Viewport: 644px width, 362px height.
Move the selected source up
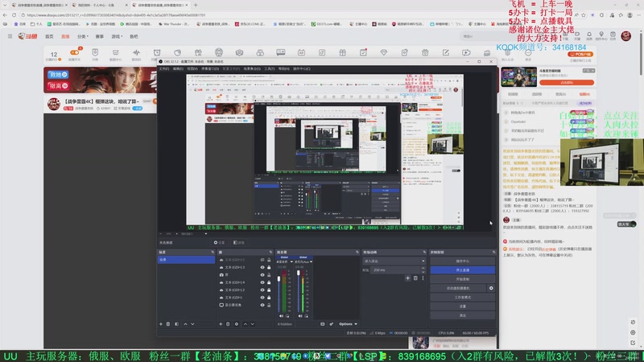(246, 324)
